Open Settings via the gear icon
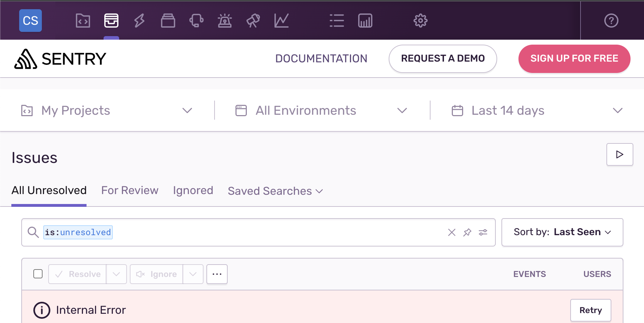This screenshot has height=323, width=644. (421, 21)
